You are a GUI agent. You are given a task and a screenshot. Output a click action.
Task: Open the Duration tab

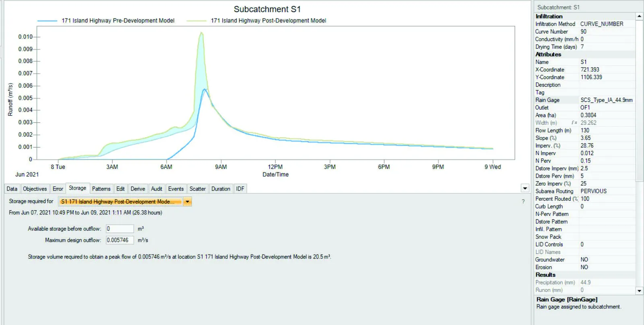[x=221, y=188]
